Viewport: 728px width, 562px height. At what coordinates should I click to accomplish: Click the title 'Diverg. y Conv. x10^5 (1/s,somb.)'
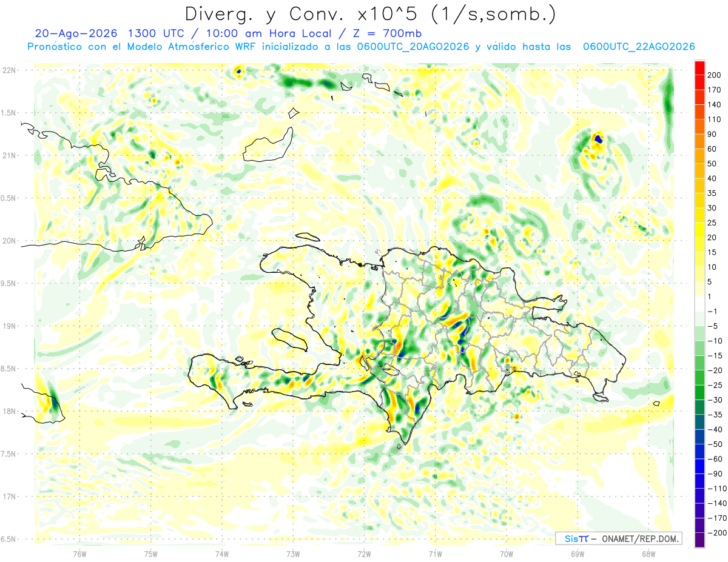coord(369,13)
